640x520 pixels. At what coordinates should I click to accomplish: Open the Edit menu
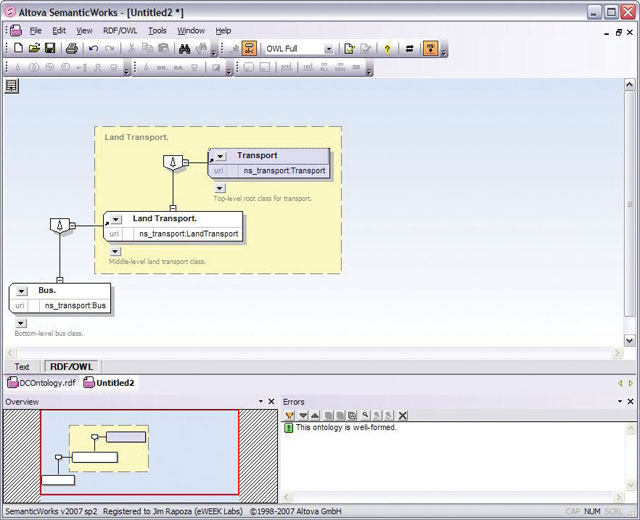59,31
